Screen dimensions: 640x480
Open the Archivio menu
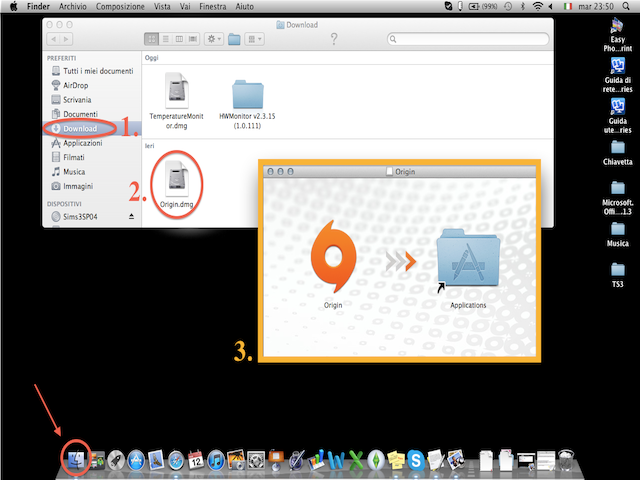point(73,6)
